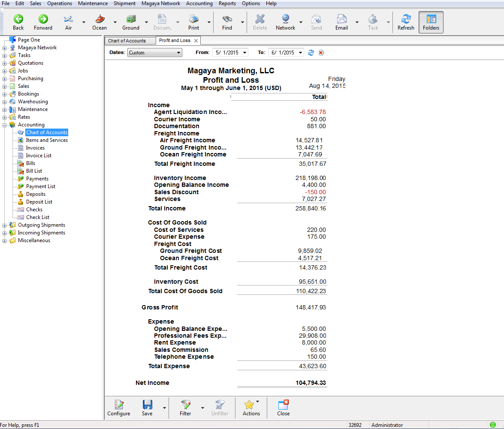504x429 pixels.
Task: Open the Bills item in the tree
Action: tap(30, 163)
